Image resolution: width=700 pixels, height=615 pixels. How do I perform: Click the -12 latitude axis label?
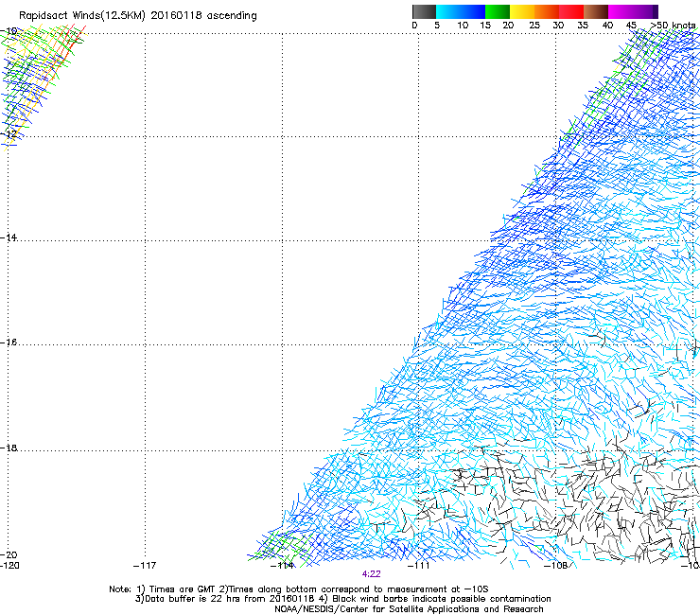click(9, 133)
